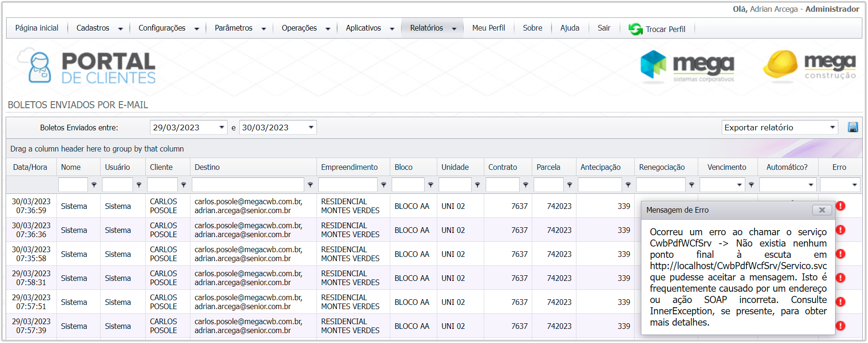Go to Página inicial

[37, 28]
